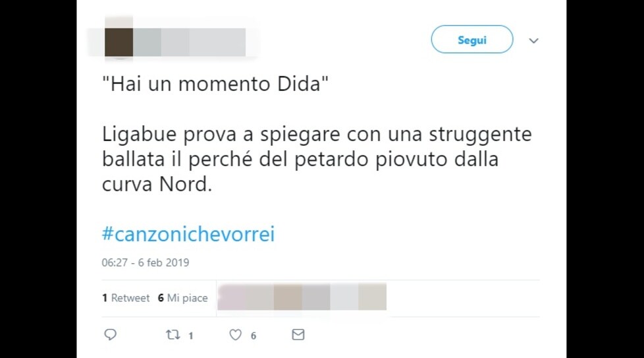Viewport: 644px width, 358px height.
Task: Send tweet via the envelope message icon
Action: point(298,334)
